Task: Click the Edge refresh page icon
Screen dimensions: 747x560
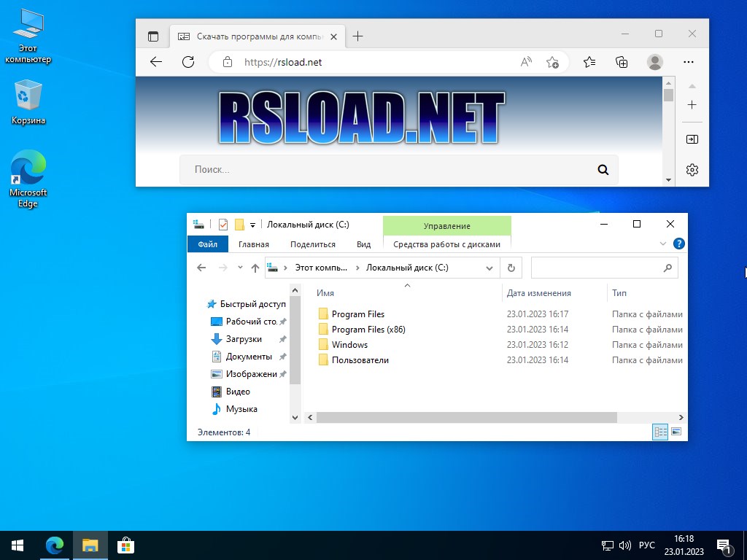Action: click(x=188, y=62)
